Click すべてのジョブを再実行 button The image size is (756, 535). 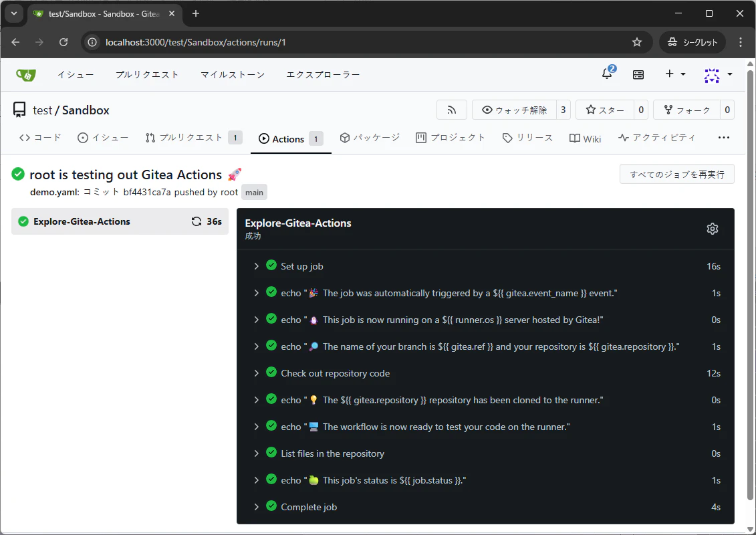[x=677, y=174]
